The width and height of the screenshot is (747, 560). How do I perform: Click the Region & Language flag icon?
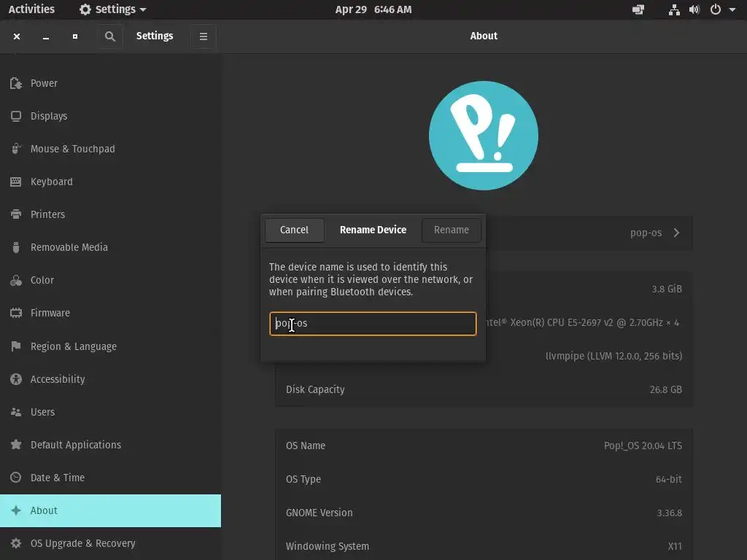[16, 346]
